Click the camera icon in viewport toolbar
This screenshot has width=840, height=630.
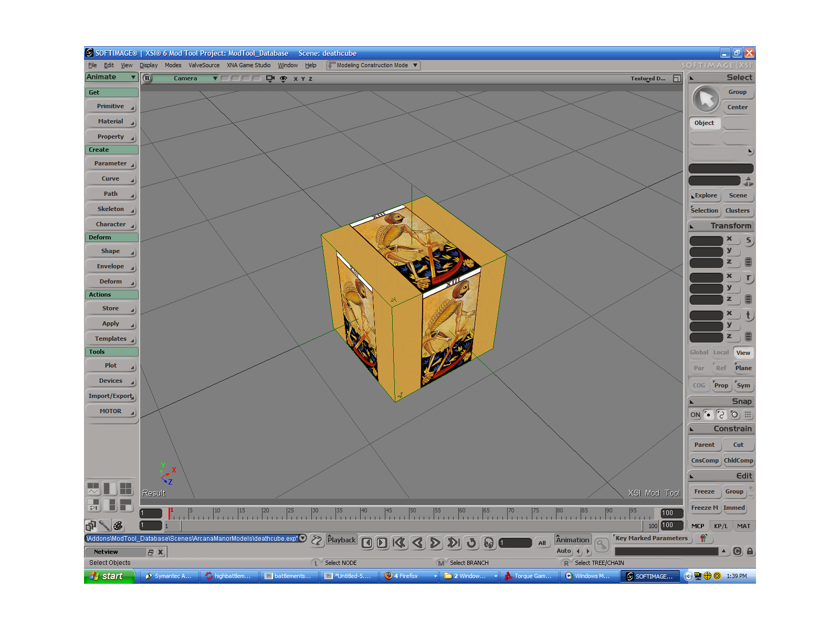[x=270, y=78]
